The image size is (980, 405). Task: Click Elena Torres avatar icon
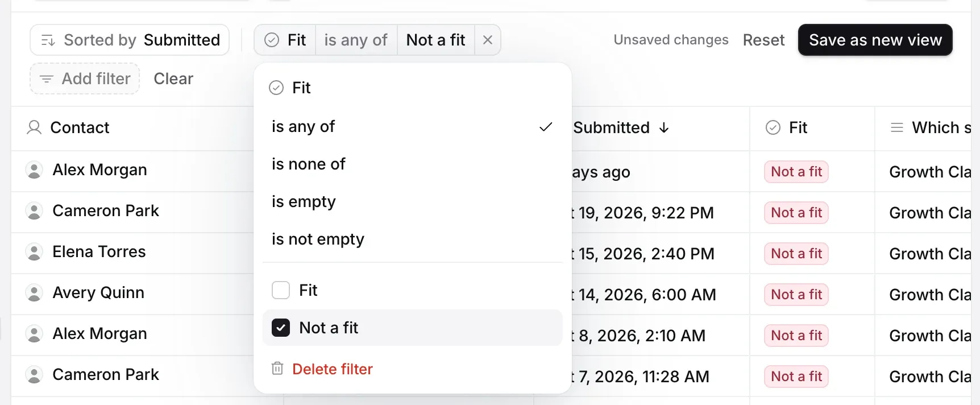(34, 251)
